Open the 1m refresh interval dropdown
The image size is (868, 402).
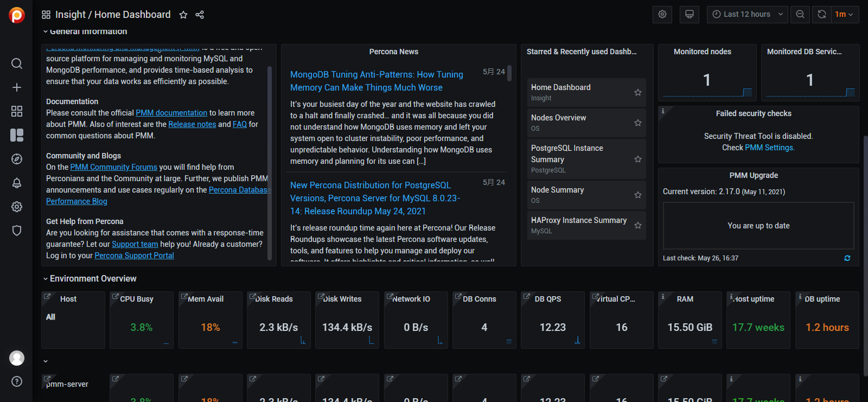(844, 15)
